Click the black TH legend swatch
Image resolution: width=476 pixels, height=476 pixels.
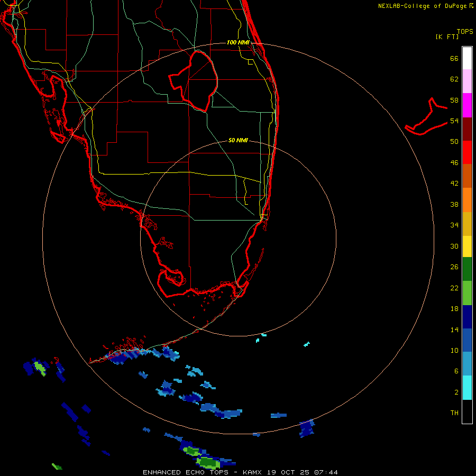(x=467, y=411)
